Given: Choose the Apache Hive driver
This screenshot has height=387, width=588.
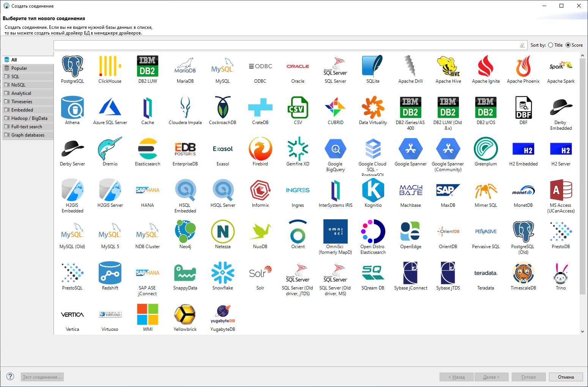Looking at the screenshot, I should pyautogui.click(x=448, y=66).
